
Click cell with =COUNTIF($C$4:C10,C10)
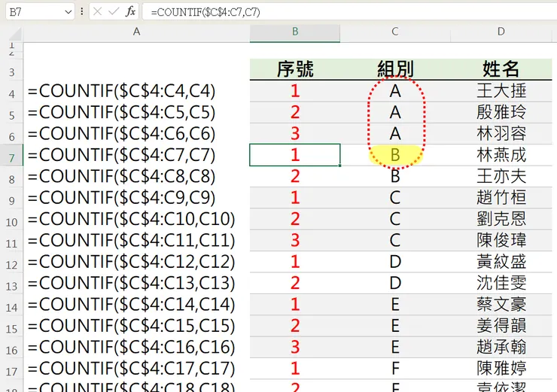(136, 219)
